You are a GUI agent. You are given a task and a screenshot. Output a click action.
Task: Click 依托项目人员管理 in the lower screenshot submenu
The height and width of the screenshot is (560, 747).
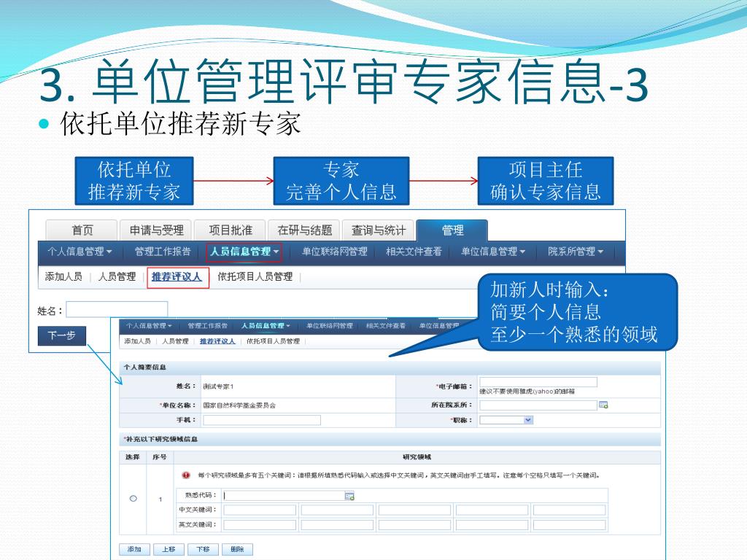click(273, 341)
